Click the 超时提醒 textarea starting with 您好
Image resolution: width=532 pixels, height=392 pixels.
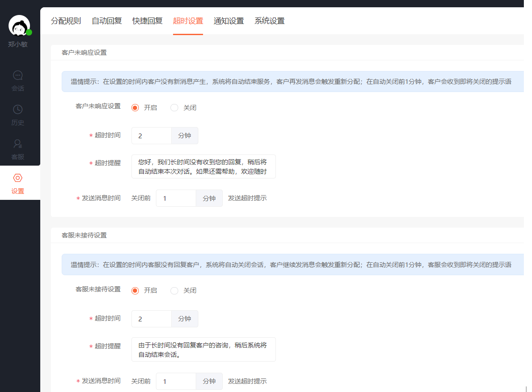click(203, 166)
